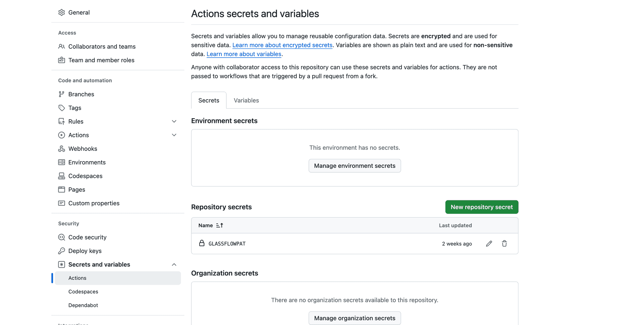Click the pencil edit icon for GLASSFLOWPAT
The image size is (644, 325).
(489, 244)
